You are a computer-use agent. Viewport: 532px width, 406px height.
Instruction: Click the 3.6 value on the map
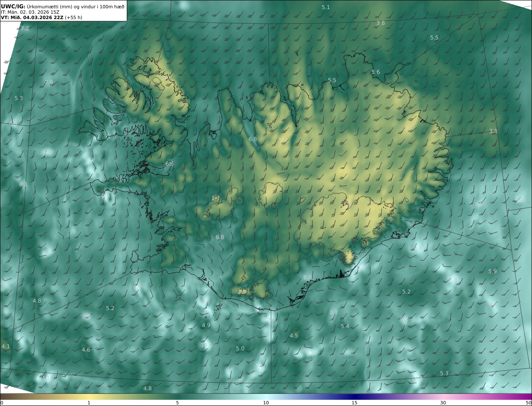[381, 23]
